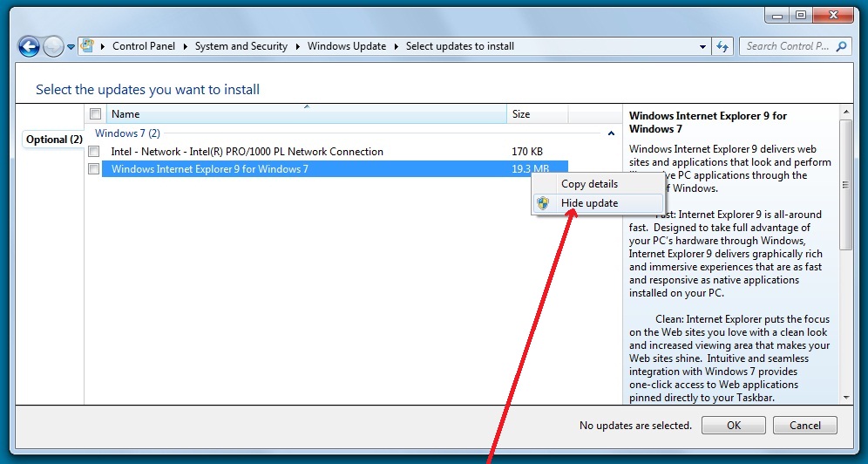Open address bar history dropdown
Viewport: 868px width, 464px height.
click(702, 46)
